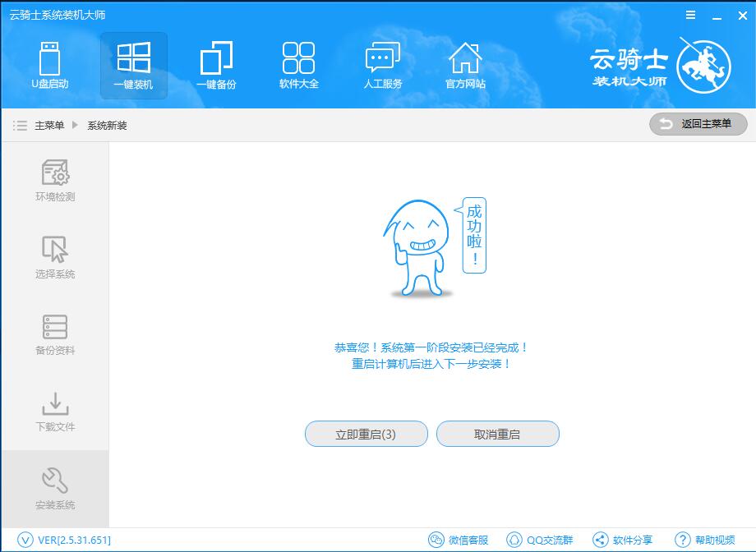756x552 pixels.
Task: Click the active 安装系统 step
Action: coord(53,487)
